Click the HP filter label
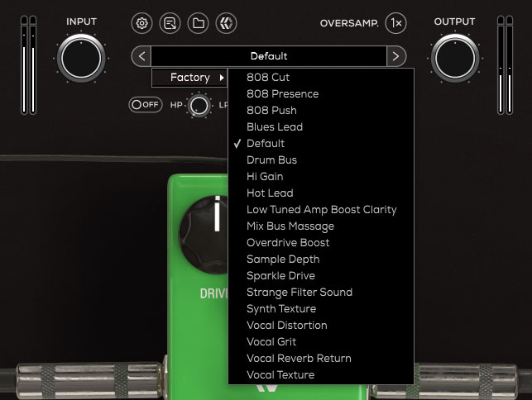 click(176, 105)
